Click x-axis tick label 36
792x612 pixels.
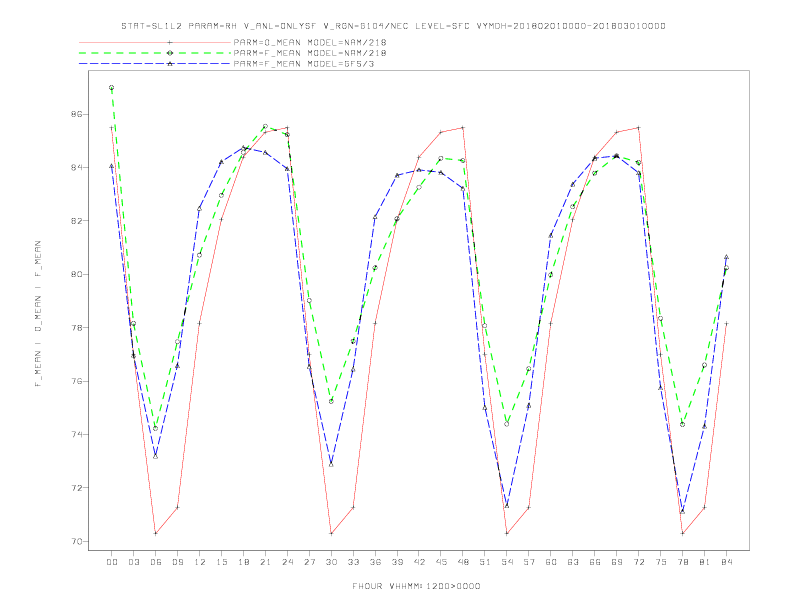(x=375, y=562)
